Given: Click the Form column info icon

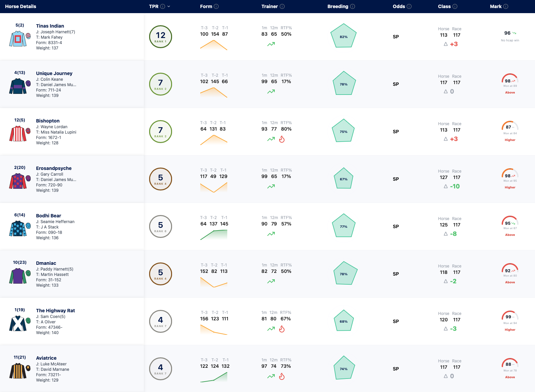Looking at the screenshot, I should [x=216, y=6].
